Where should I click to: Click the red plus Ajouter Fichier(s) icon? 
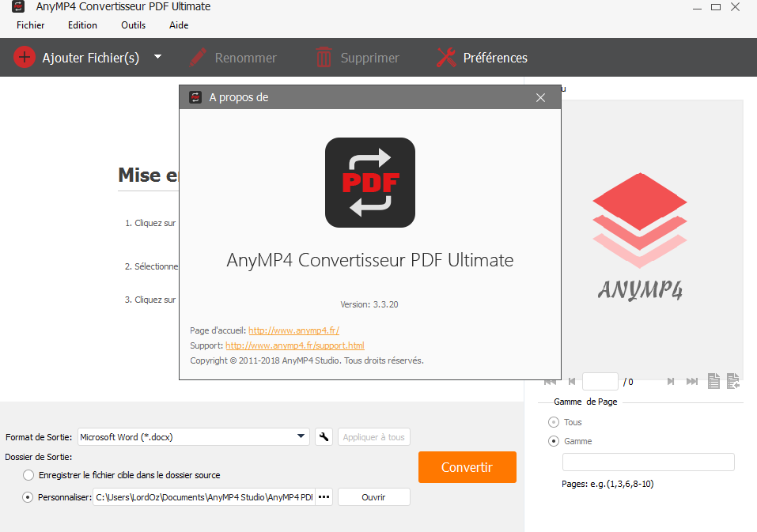[24, 57]
